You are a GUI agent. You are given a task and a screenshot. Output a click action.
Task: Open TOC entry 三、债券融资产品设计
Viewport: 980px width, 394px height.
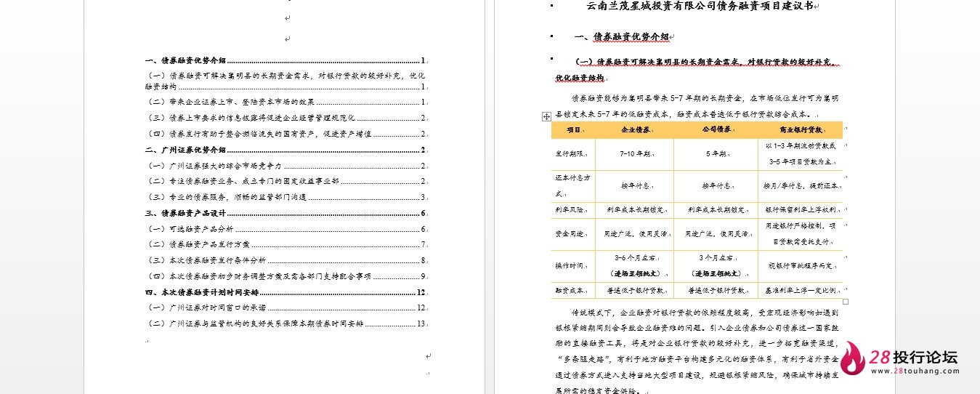point(286,213)
